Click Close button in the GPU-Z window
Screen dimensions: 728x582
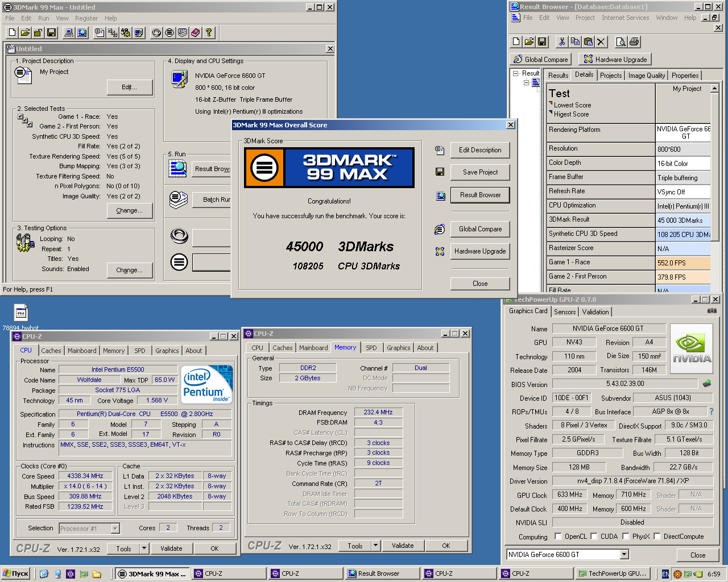[698, 555]
